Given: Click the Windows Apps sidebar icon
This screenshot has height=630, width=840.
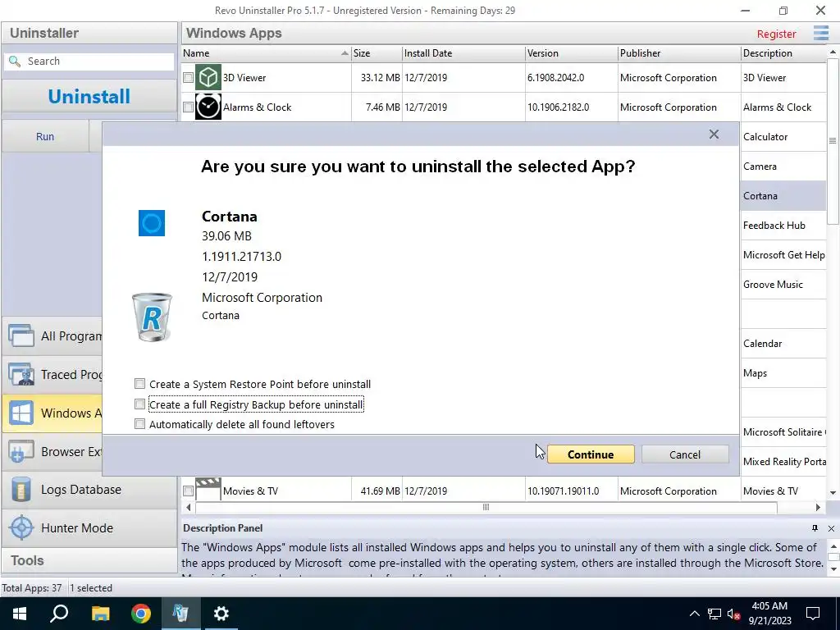Looking at the screenshot, I should pos(21,413).
